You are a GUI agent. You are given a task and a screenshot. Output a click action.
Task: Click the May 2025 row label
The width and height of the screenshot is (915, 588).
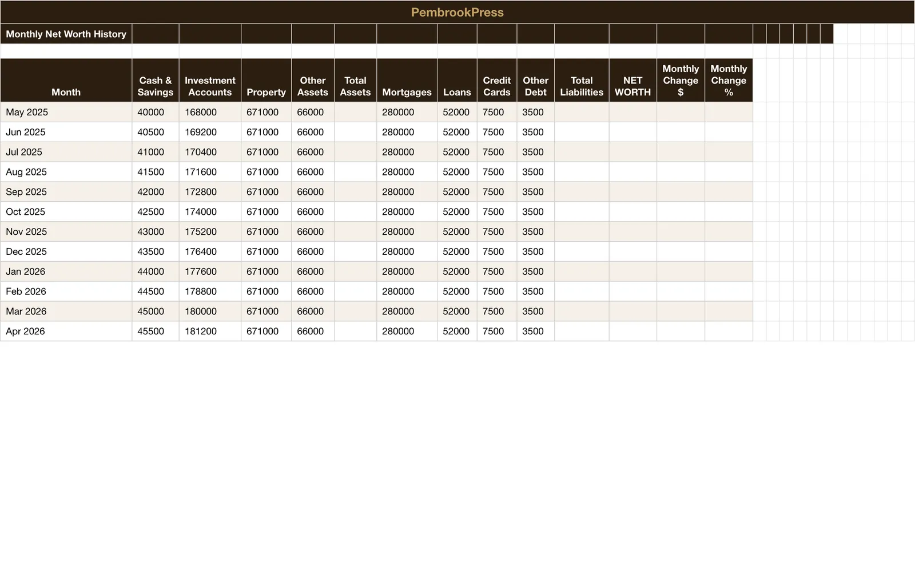coord(66,112)
